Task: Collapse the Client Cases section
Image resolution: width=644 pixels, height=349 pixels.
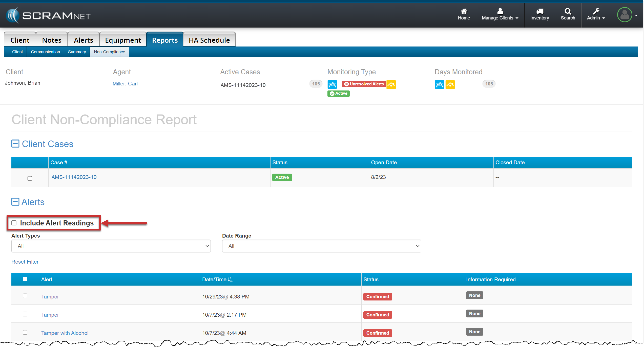Action: pyautogui.click(x=15, y=144)
